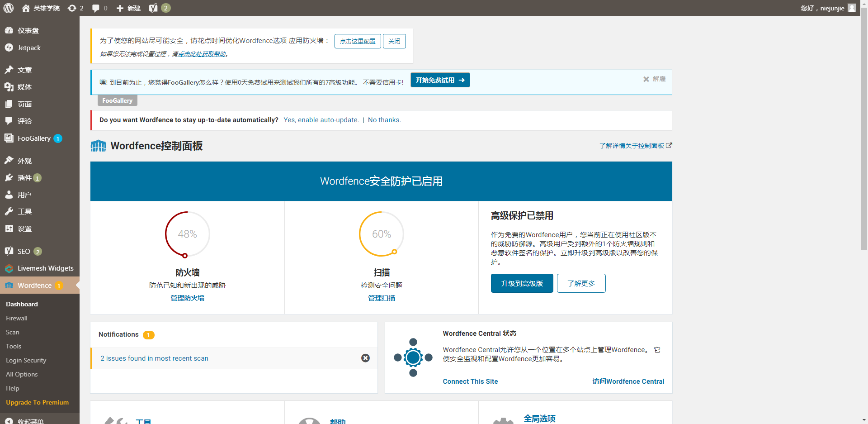Click the 60% scan progress circle
This screenshot has height=424, width=868.
(381, 234)
